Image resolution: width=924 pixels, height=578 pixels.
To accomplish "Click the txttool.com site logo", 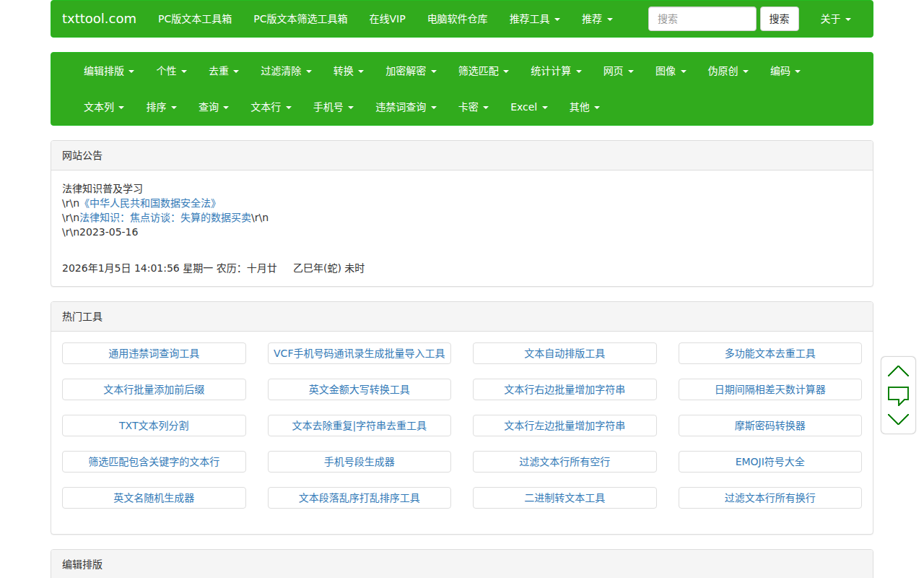I will 99,19.
